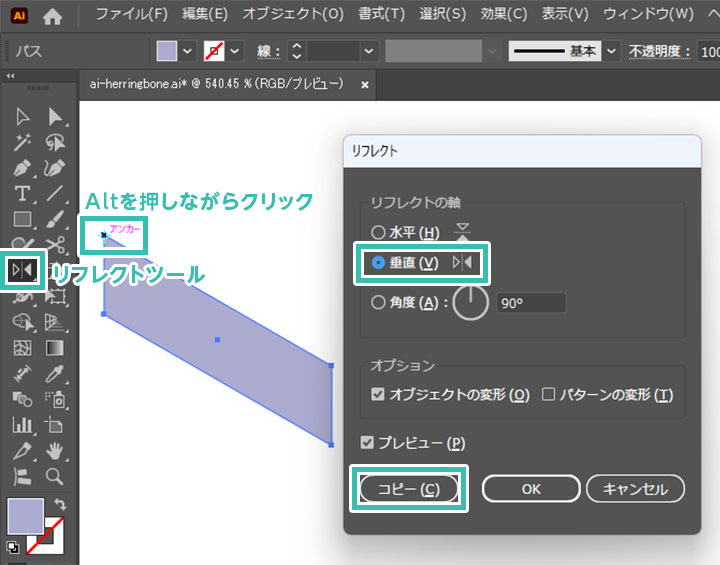The height and width of the screenshot is (565, 720).
Task: Open the fill color dropdown in the control bar
Action: [x=187, y=51]
